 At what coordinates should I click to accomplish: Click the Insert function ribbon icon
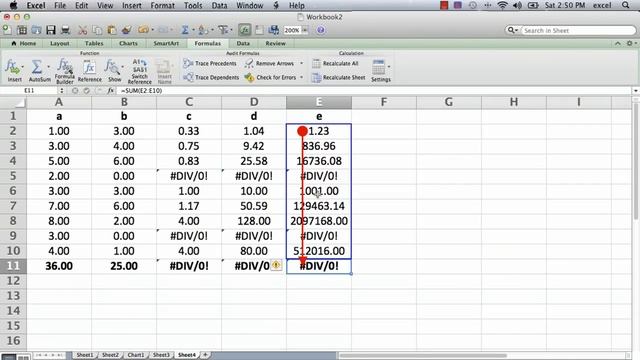tap(12, 67)
